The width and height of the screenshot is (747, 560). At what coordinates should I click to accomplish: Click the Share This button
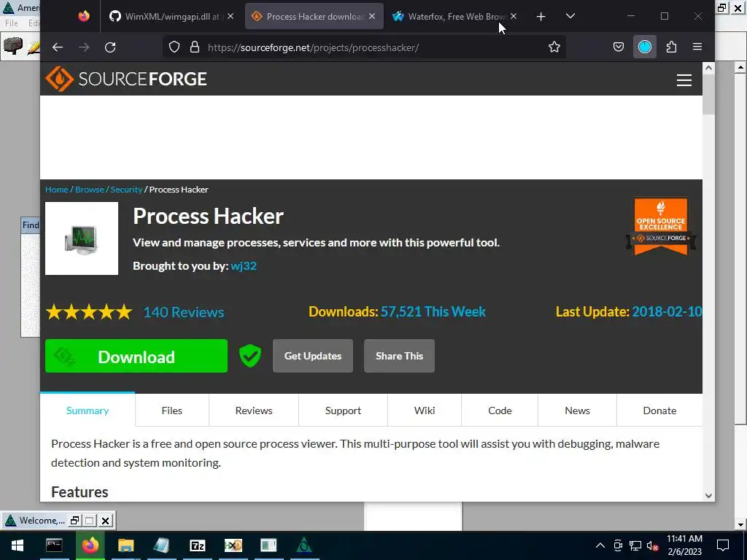pos(399,356)
